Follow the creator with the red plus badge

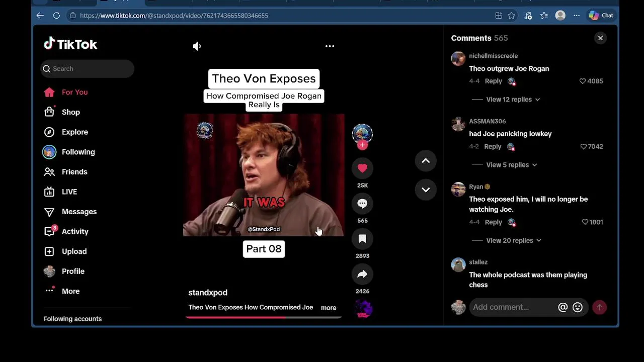point(362,145)
